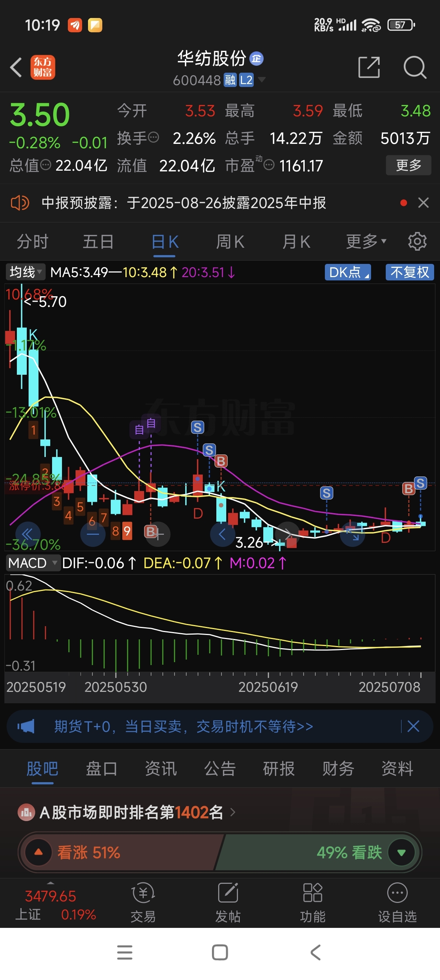Open the 东方财富 app logo
The image size is (440, 980).
[43, 67]
